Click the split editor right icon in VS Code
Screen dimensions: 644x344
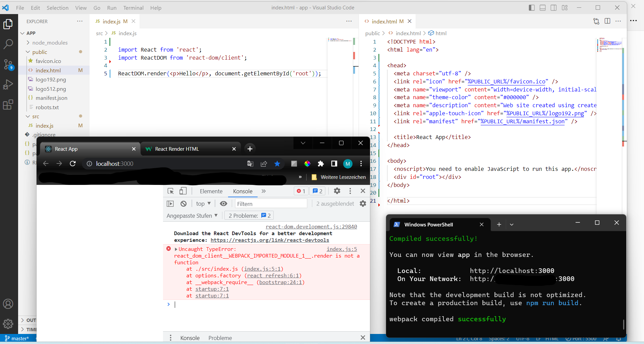click(x=607, y=21)
